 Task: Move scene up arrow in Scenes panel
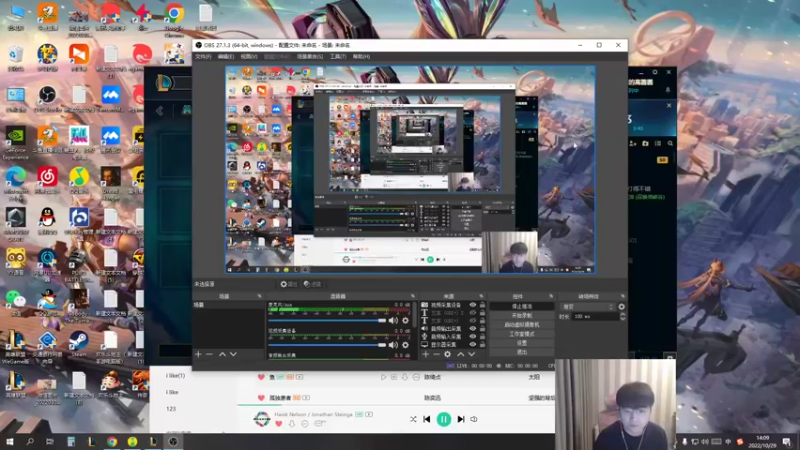[222, 354]
